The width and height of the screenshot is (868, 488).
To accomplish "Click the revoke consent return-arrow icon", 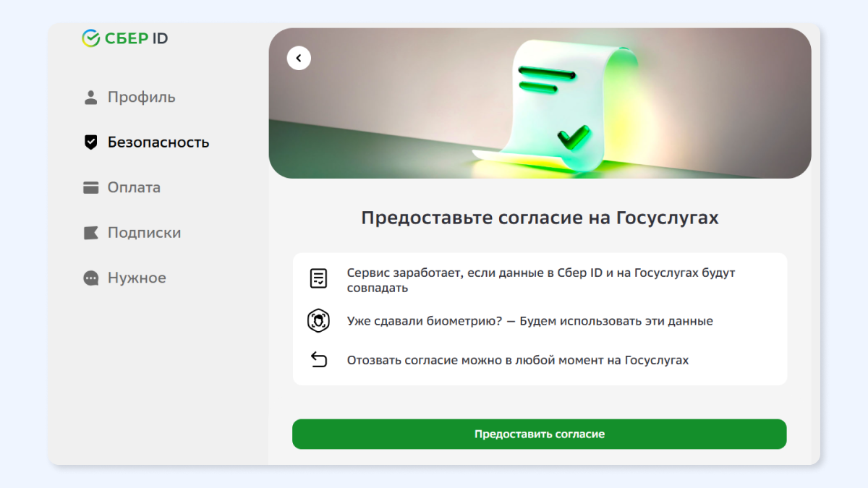I will pyautogui.click(x=318, y=359).
